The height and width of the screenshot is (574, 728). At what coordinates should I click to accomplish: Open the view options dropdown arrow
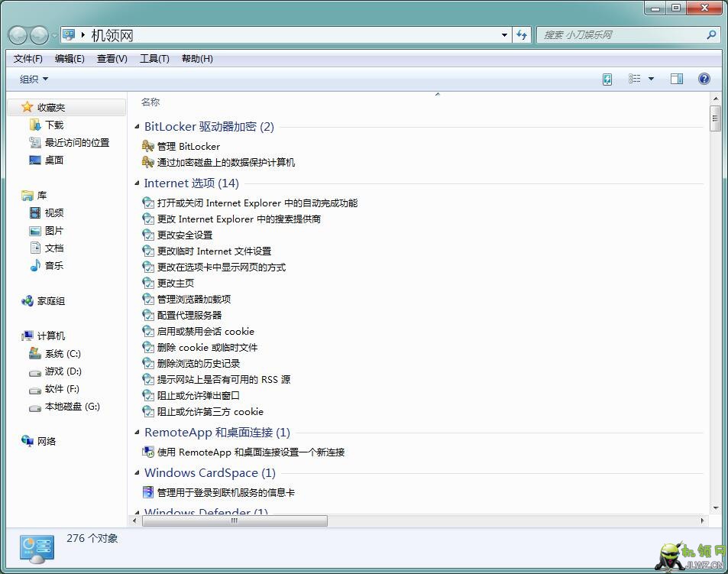coord(651,79)
